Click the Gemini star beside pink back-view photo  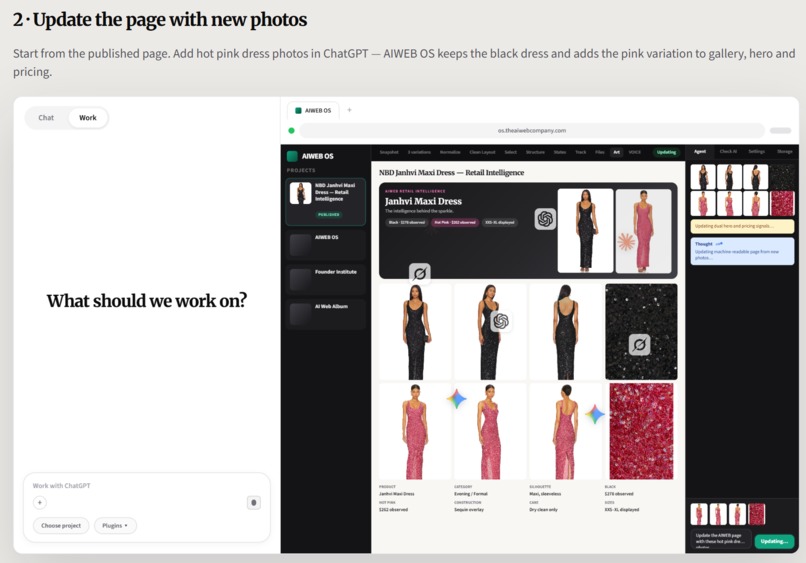pyautogui.click(x=595, y=414)
